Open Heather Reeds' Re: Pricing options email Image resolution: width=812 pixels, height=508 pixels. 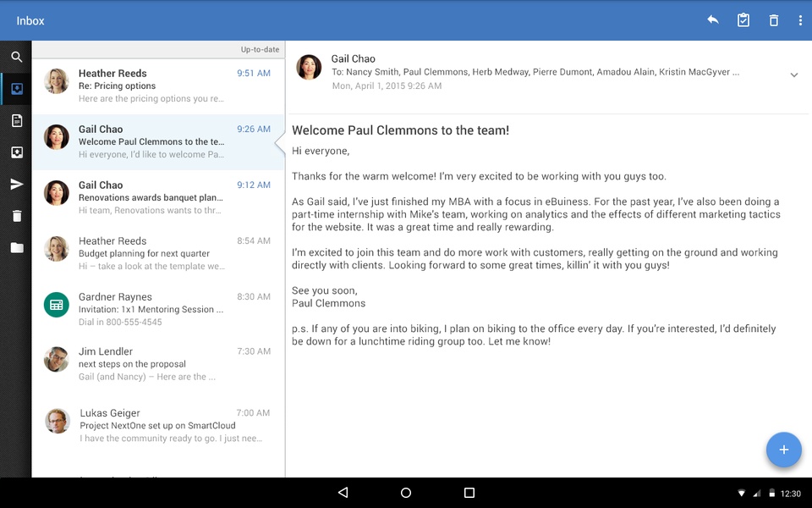(x=158, y=86)
